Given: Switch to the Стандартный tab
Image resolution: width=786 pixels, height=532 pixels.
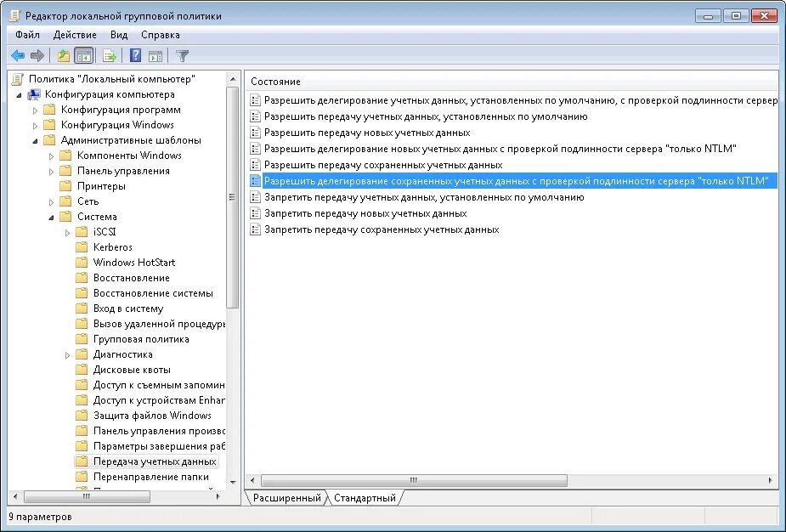Looking at the screenshot, I should coord(365,498).
